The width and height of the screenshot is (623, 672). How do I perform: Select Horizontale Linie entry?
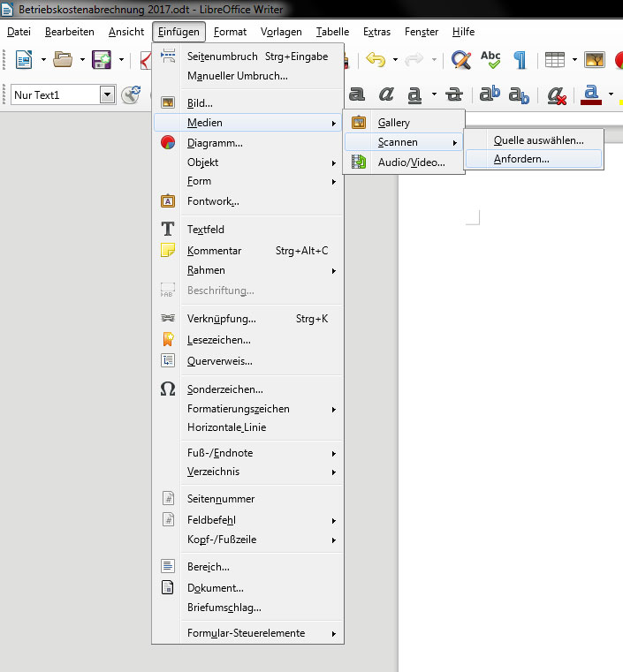pyautogui.click(x=248, y=427)
